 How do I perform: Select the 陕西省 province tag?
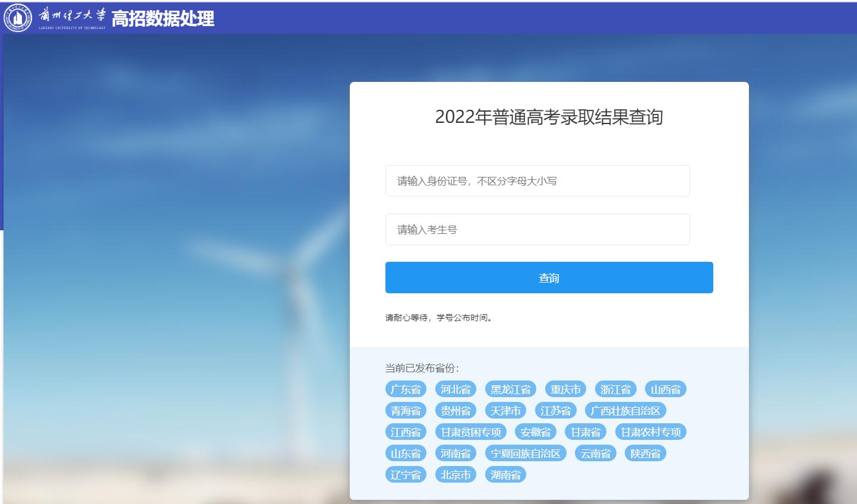646,454
